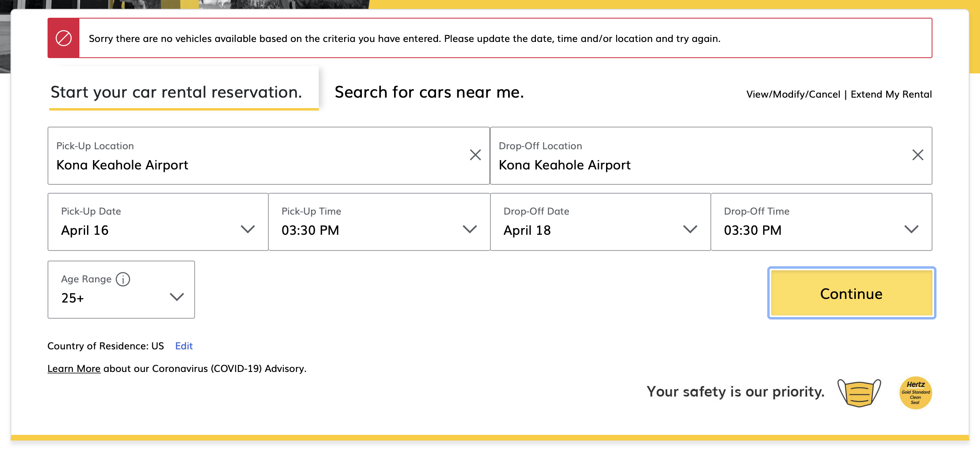Clear the Drop-Off Location with the X icon
980x451 pixels.
tap(918, 155)
